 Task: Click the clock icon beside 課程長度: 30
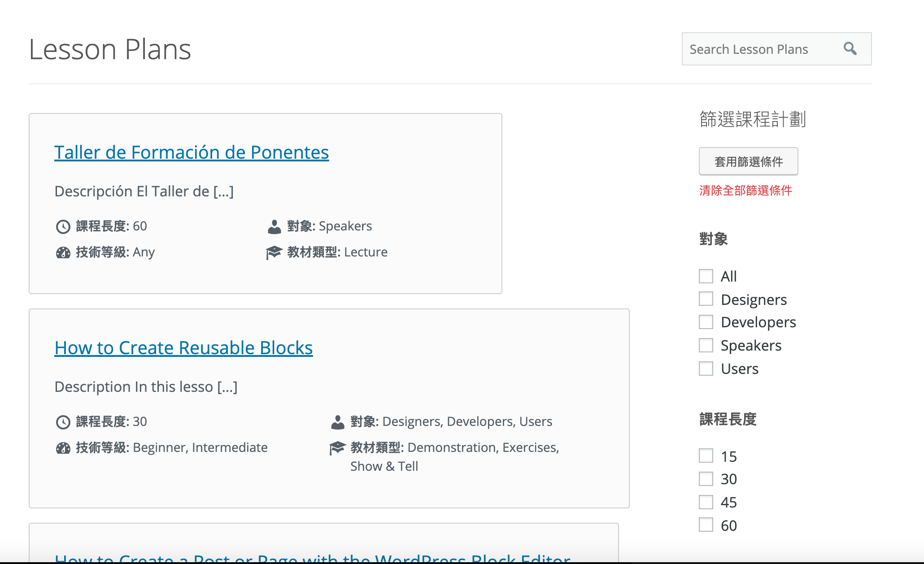point(63,422)
